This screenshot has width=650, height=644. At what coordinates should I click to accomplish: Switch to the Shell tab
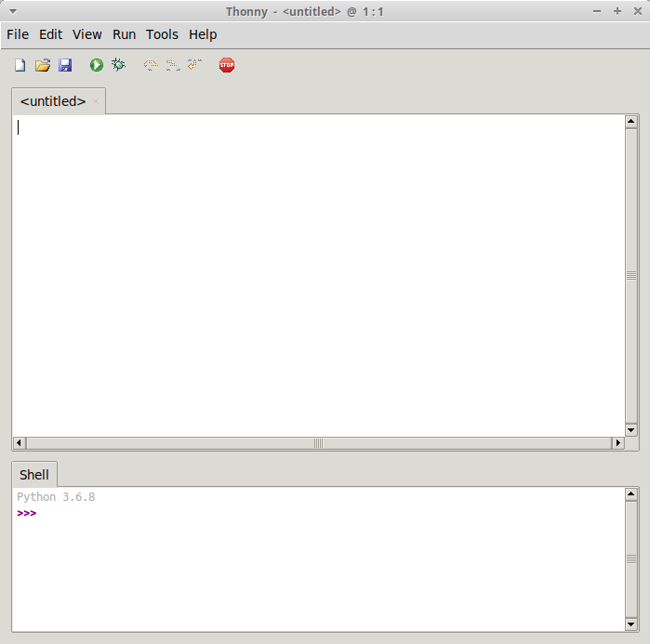click(34, 475)
